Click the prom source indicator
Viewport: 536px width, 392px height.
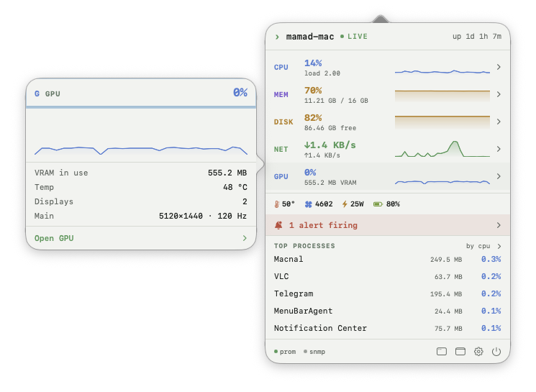(285, 352)
